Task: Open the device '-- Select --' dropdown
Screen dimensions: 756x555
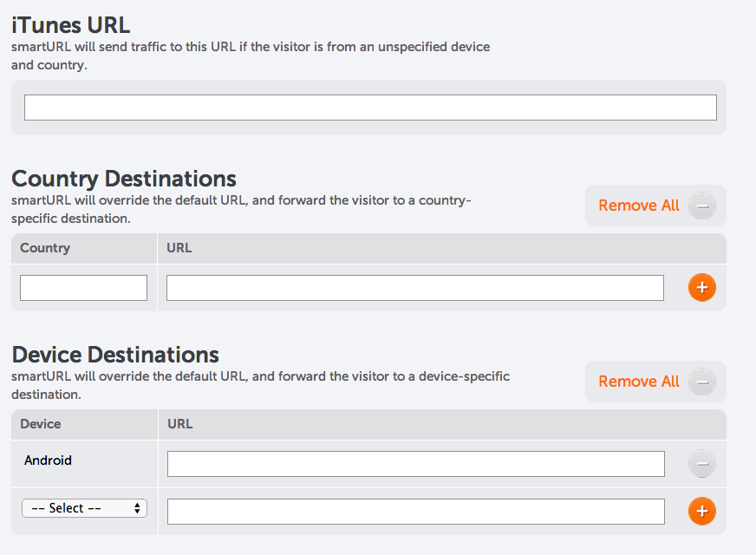Action: click(84, 508)
